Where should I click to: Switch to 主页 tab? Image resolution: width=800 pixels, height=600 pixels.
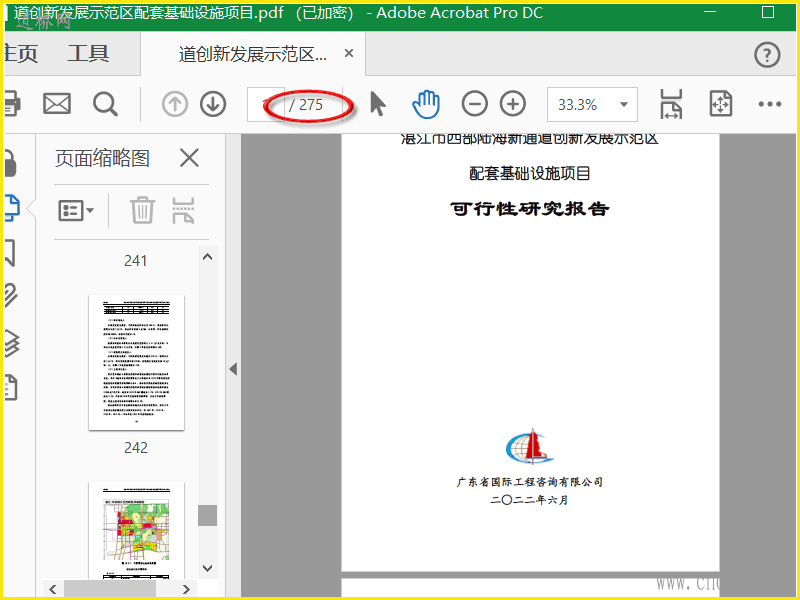coord(21,53)
